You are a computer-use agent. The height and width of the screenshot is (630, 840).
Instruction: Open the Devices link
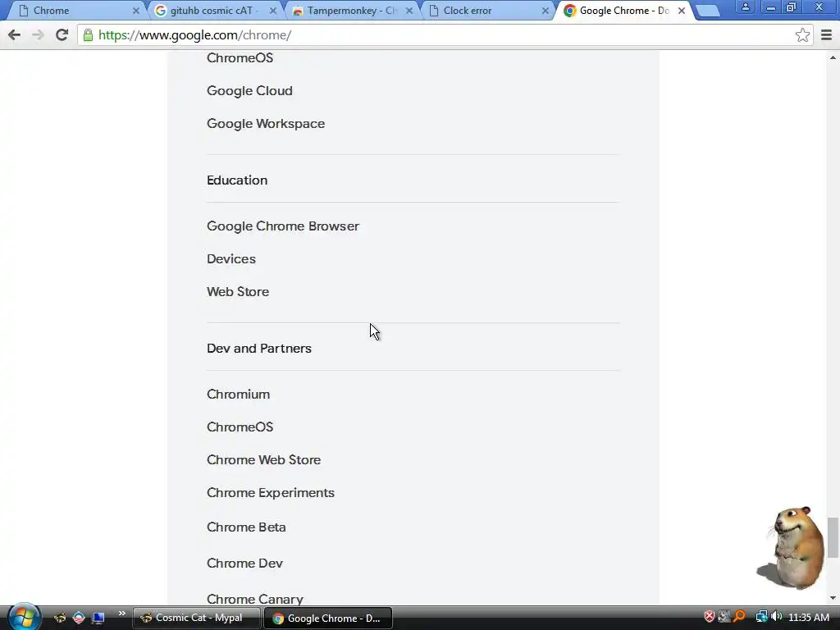coord(231,258)
